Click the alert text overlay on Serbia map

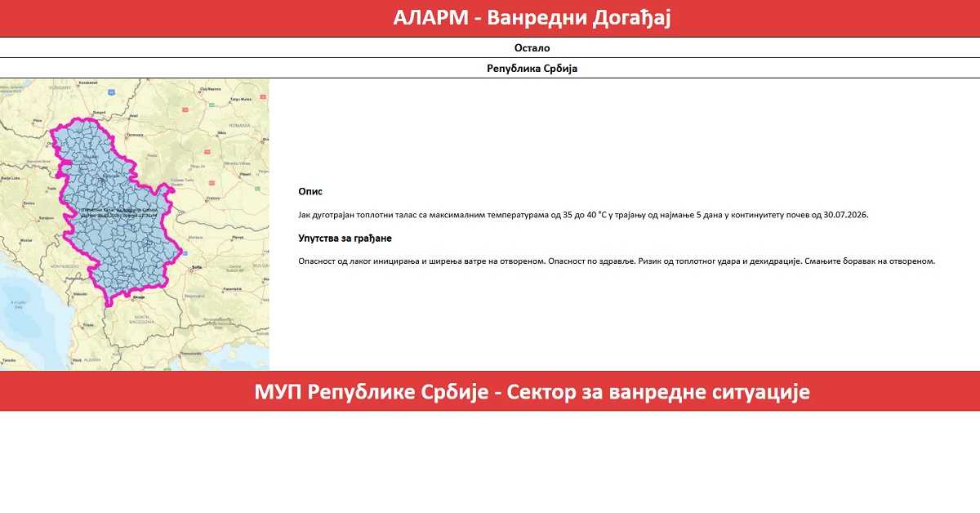pos(119,212)
